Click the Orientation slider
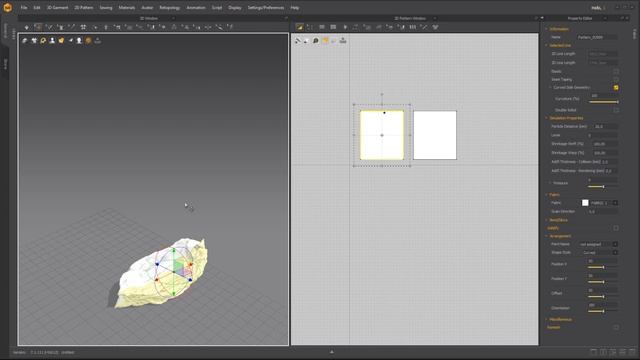 603,311
